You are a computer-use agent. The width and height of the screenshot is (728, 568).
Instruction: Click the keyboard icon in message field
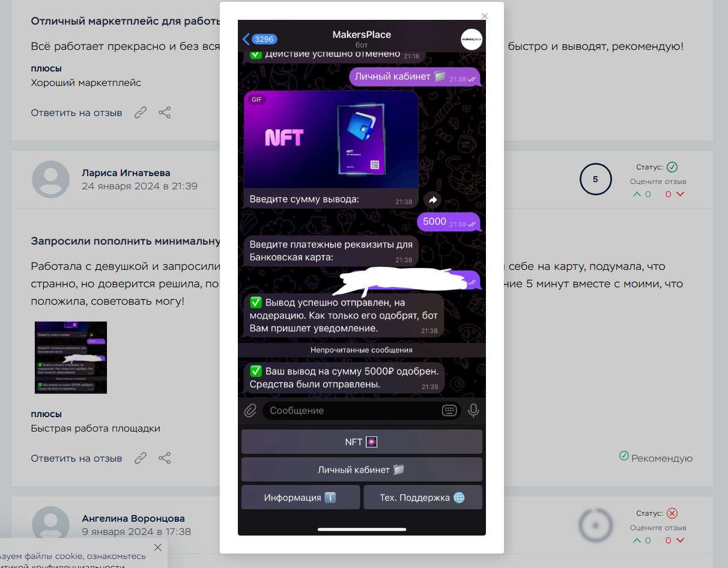[x=449, y=411]
